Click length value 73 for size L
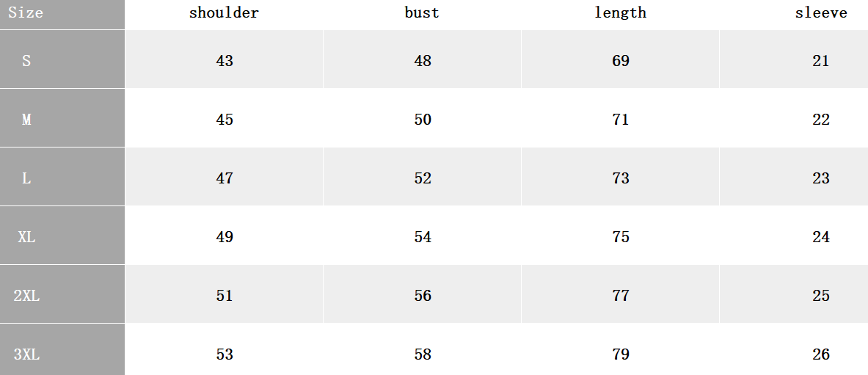 (x=621, y=178)
